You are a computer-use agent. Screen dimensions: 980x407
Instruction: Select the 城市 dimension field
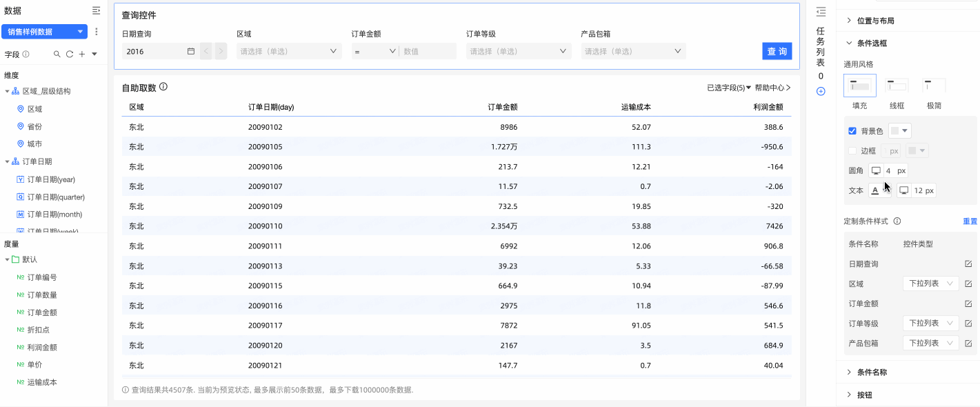pos(34,143)
